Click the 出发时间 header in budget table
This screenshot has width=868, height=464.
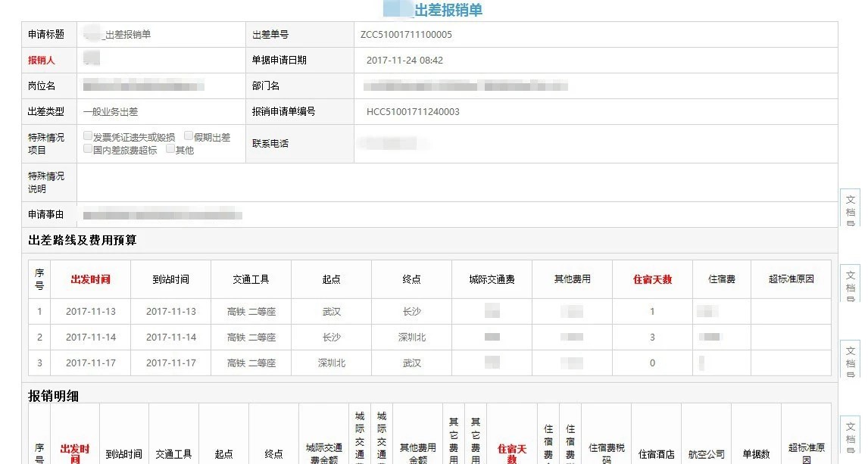90,279
